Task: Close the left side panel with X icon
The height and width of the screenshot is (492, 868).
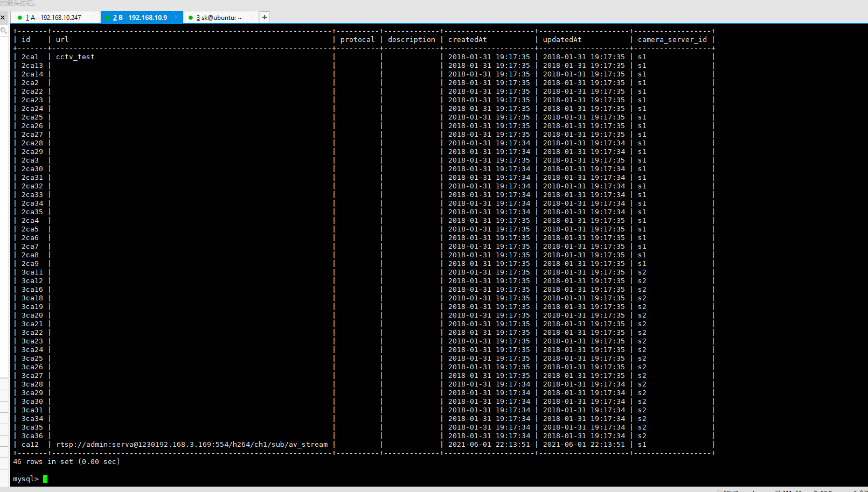Action: [3, 18]
